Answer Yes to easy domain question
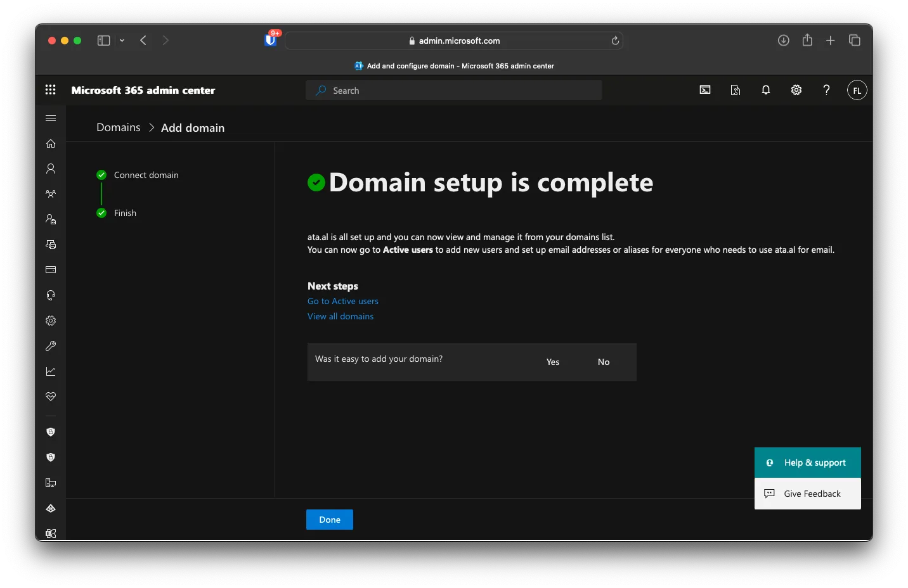908x588 pixels. [x=553, y=362]
